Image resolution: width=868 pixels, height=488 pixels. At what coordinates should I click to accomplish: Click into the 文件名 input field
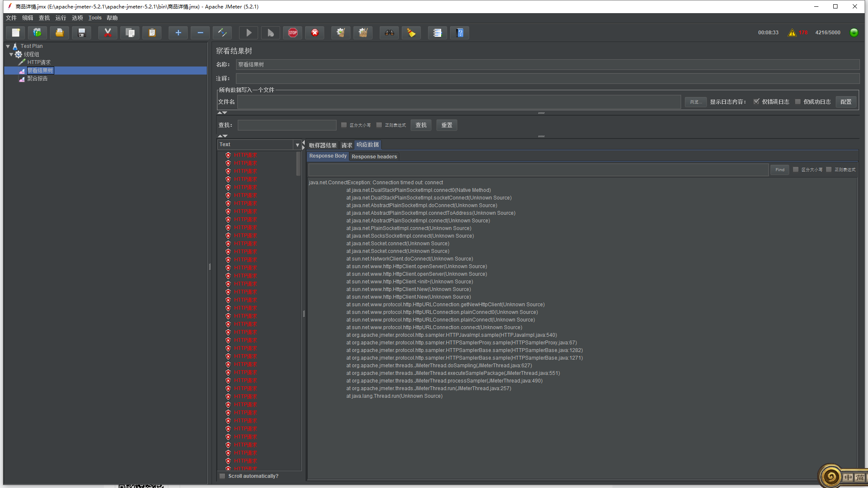459,102
